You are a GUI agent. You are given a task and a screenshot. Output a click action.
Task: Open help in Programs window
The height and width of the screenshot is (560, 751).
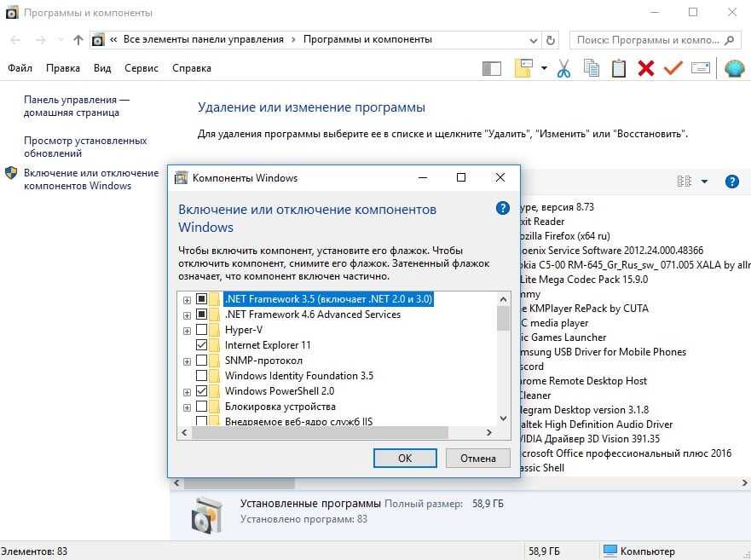(x=732, y=182)
